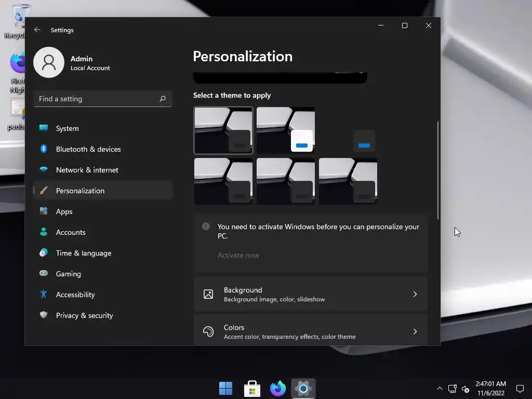The image size is (532, 399).
Task: Go to Accessibility settings
Action: pyautogui.click(x=103, y=295)
